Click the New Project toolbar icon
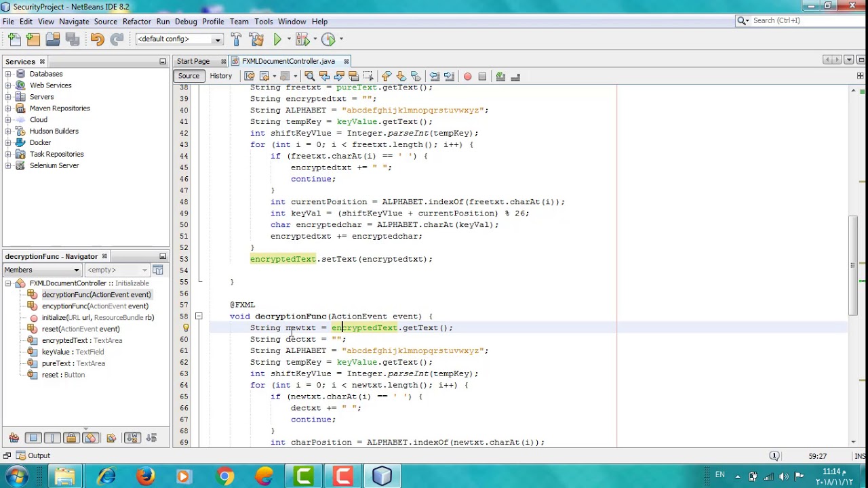This screenshot has width=868, height=488. [33, 39]
